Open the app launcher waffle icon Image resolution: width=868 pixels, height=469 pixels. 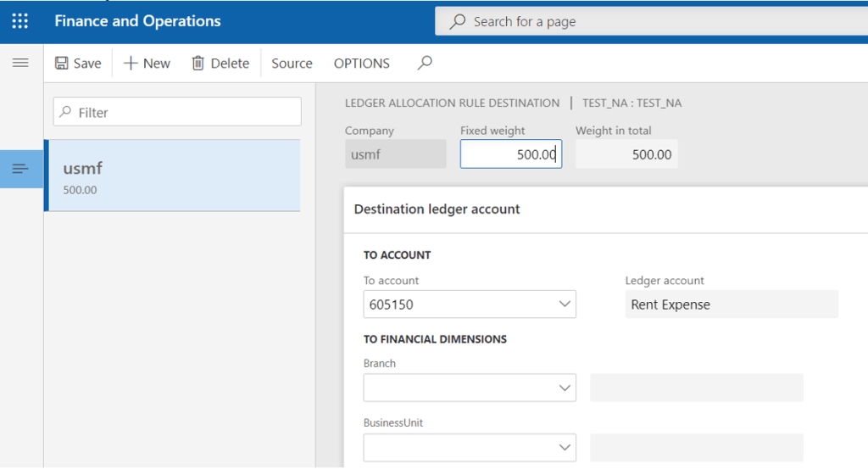(20, 21)
